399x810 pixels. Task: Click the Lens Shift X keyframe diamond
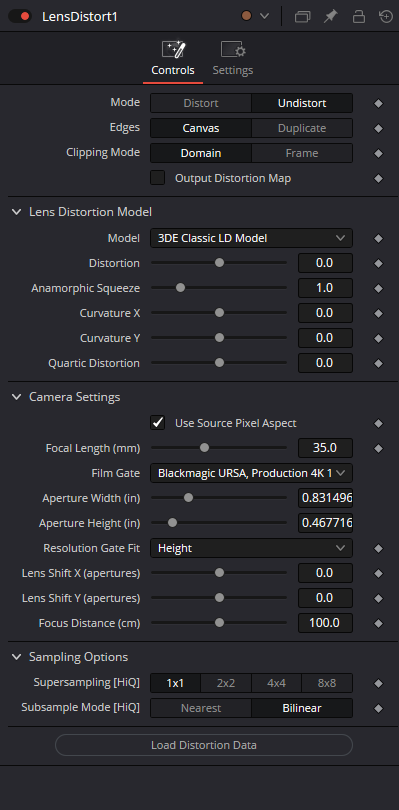tap(378, 573)
